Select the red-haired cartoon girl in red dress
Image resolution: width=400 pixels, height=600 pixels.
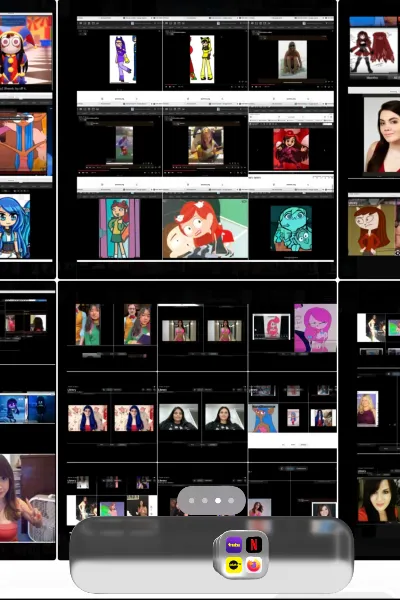pos(373,229)
